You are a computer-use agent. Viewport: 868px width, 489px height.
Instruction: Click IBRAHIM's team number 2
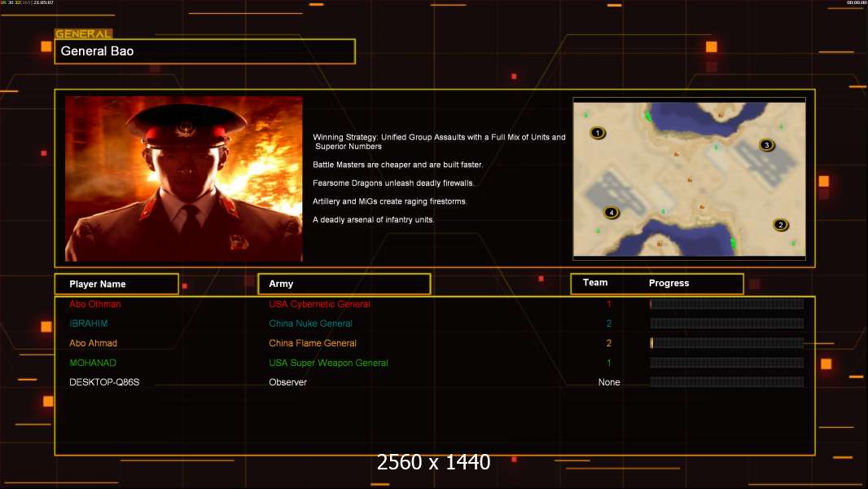click(609, 324)
